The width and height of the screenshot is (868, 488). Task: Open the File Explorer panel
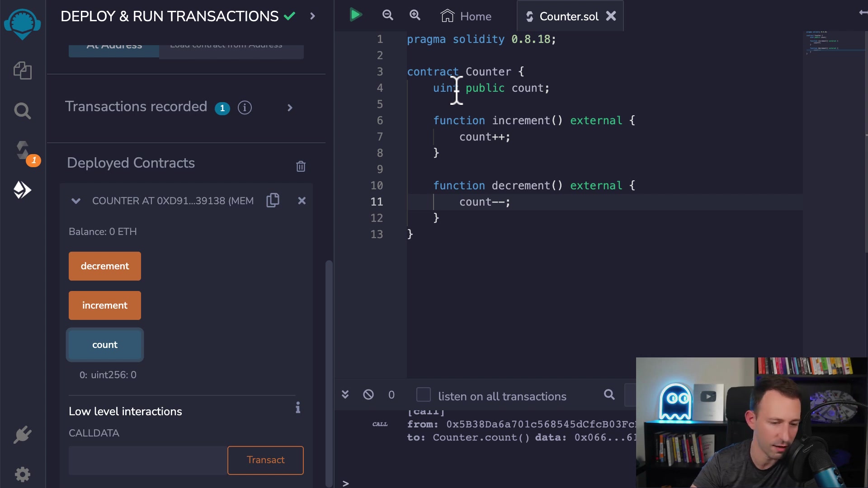23,70
